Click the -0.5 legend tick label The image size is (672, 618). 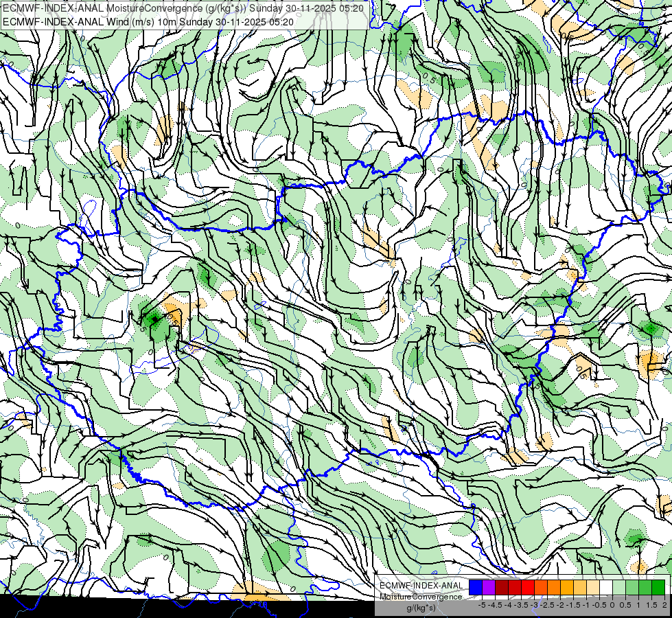(599, 605)
